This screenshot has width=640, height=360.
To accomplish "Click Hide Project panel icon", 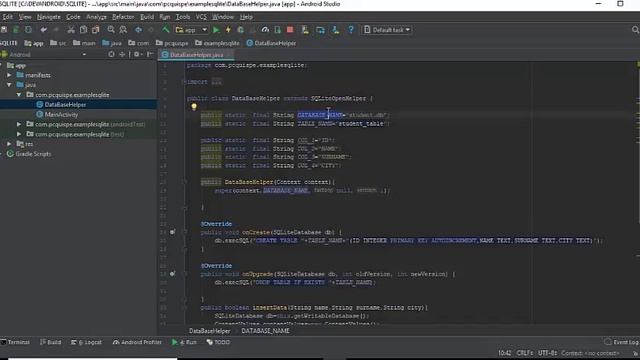I will click(x=150, y=54).
